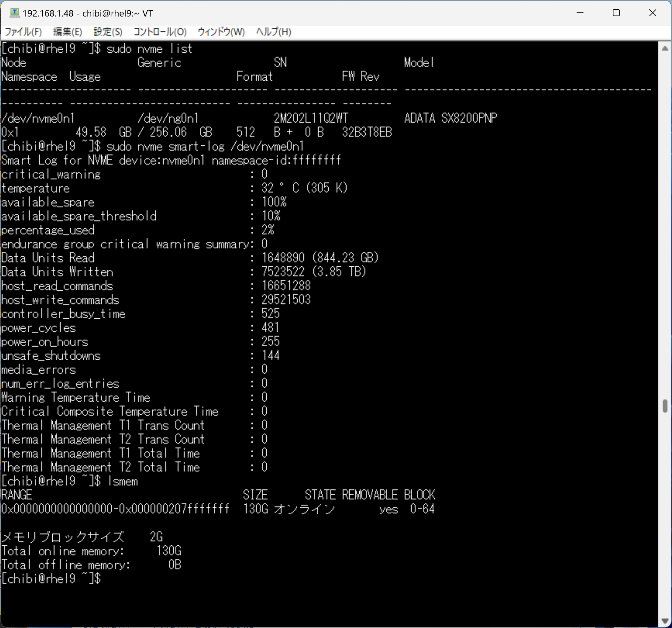Image resolution: width=672 pixels, height=628 pixels.
Task: Open the ファイル(F) menu
Action: 23,32
